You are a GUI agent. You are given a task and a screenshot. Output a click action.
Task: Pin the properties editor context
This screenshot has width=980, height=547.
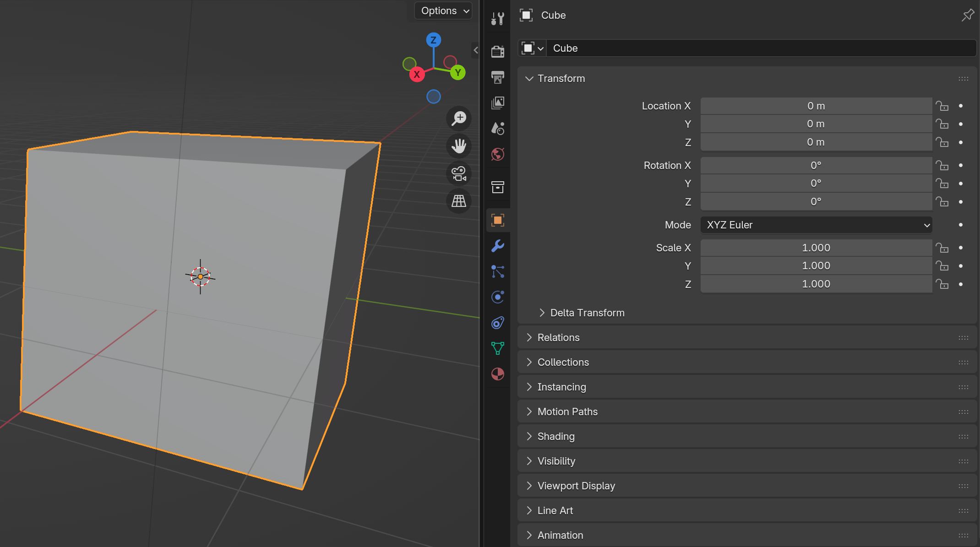click(967, 16)
